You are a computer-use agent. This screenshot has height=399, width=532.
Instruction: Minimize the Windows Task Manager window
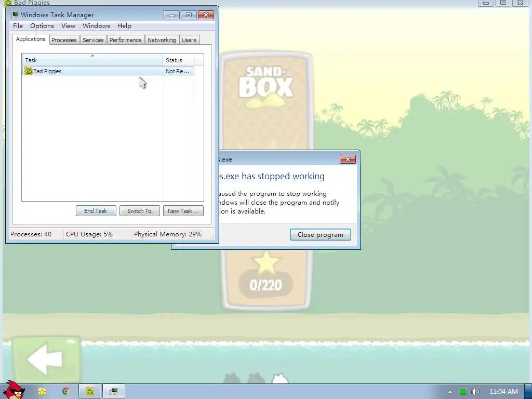[x=171, y=15]
